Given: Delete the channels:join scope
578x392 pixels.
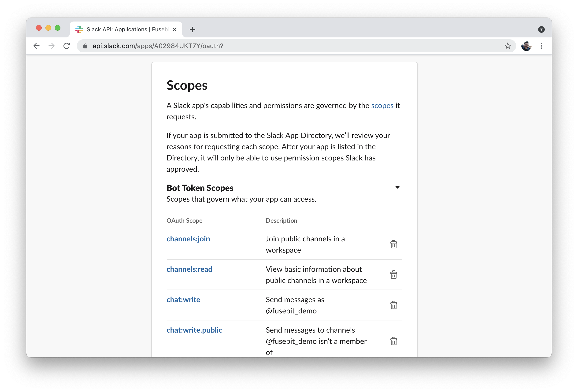Looking at the screenshot, I should pos(393,244).
